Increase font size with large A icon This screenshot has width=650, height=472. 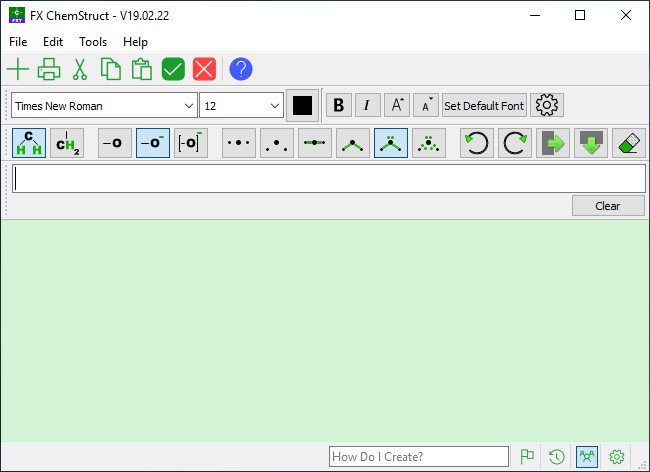397,105
